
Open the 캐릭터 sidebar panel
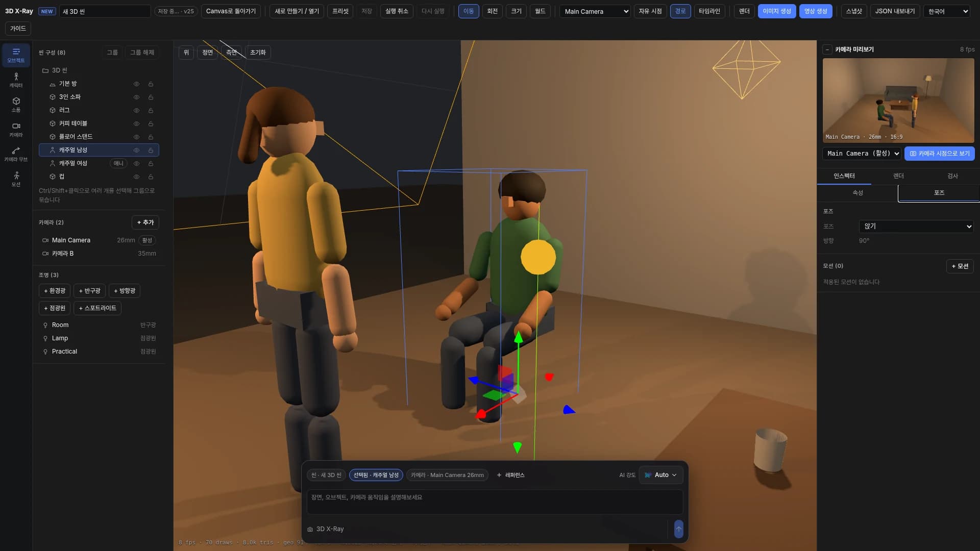16,80
